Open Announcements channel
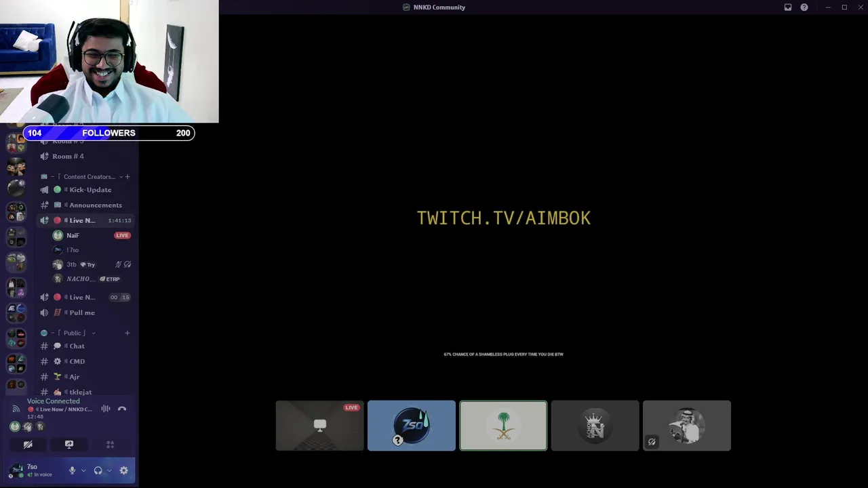This screenshot has width=868, height=488. point(85,205)
